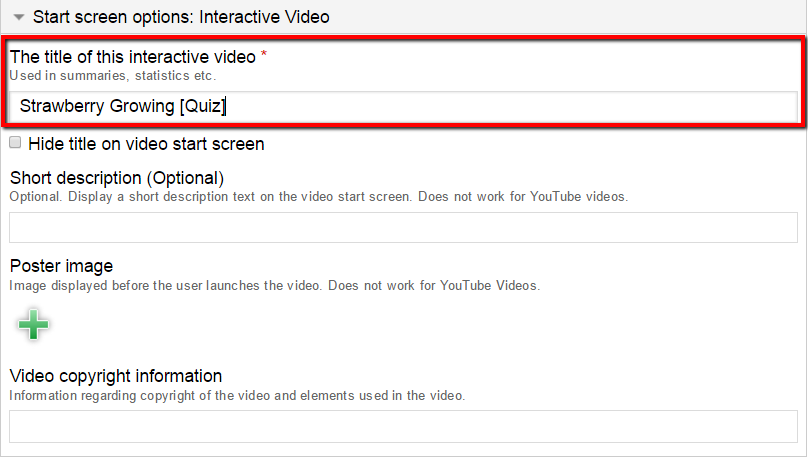Click the title of this interactive video label
This screenshot has height=458, width=808.
pyautogui.click(x=133, y=57)
